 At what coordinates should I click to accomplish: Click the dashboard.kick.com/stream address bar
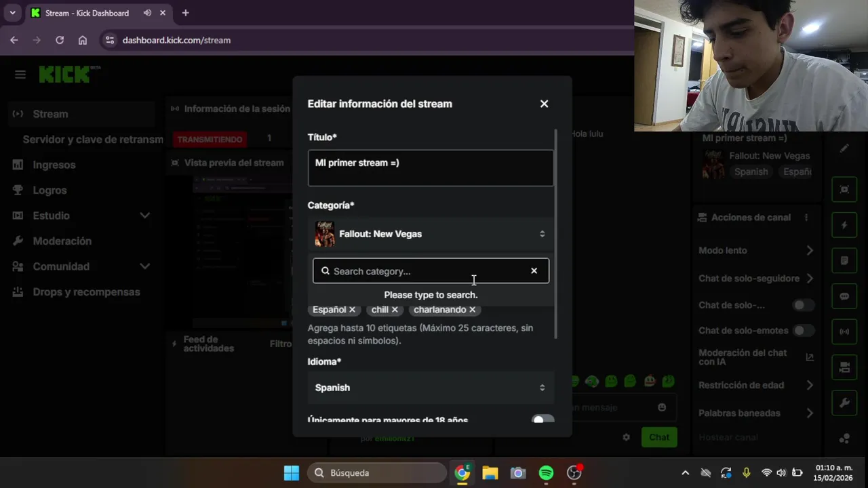tap(366, 40)
